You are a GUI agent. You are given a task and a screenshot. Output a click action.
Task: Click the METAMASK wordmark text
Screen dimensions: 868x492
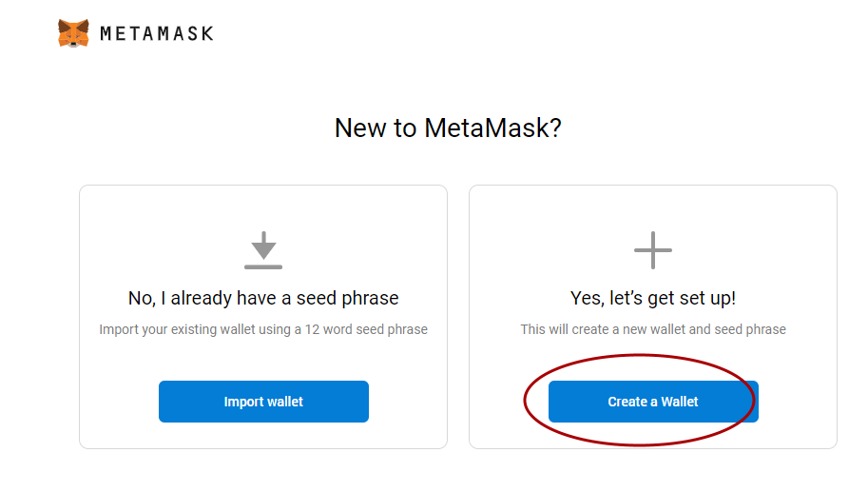point(157,34)
